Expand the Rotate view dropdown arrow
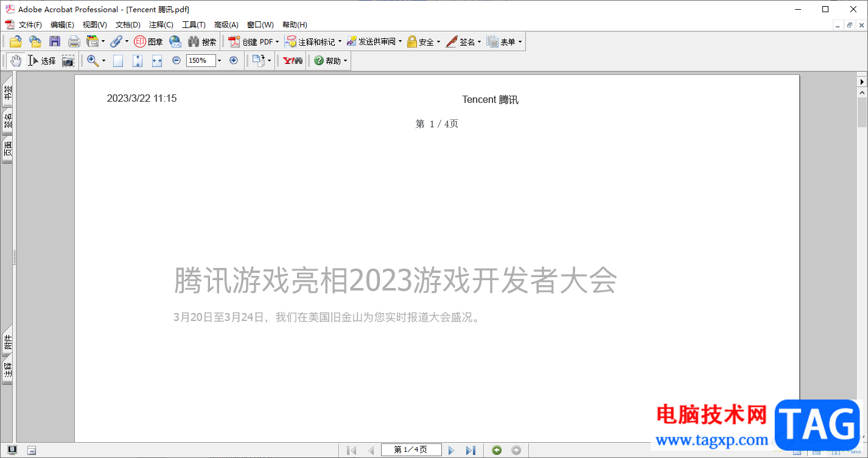868x458 pixels. [x=269, y=60]
